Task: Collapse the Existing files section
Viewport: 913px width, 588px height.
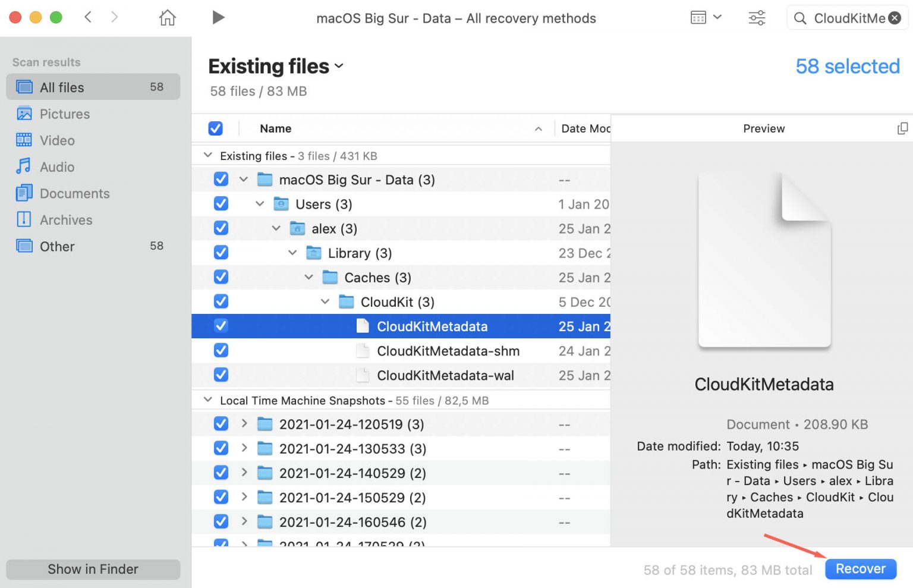Action: coord(207,155)
